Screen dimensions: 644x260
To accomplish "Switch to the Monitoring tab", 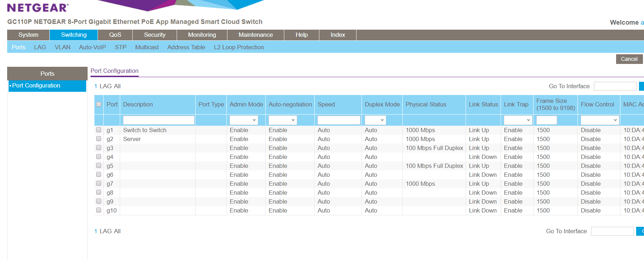I will pyautogui.click(x=202, y=35).
